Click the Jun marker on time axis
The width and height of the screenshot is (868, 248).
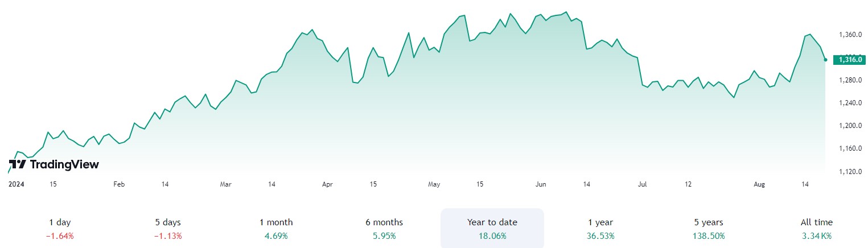click(541, 184)
